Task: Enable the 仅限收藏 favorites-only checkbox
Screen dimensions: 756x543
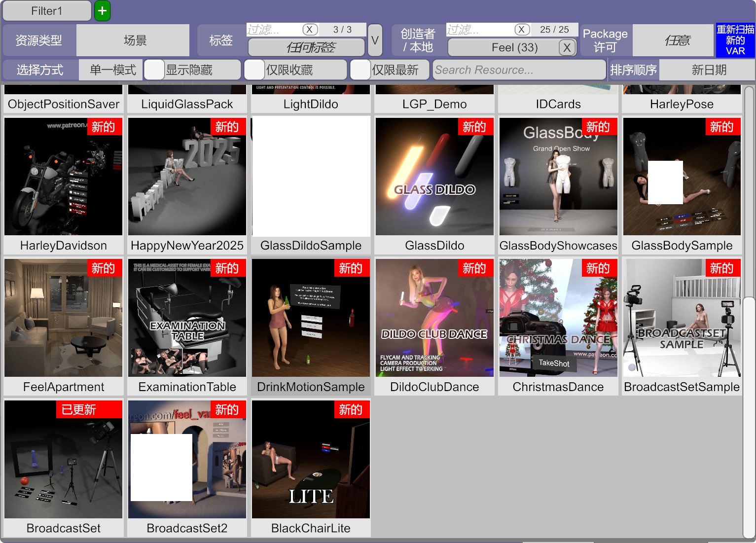Action: [x=254, y=70]
